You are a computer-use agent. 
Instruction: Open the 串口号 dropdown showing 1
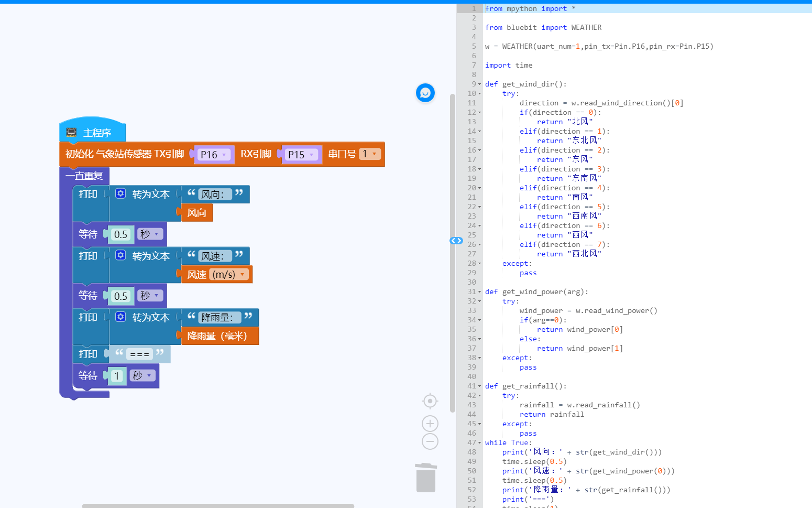pyautogui.click(x=369, y=154)
